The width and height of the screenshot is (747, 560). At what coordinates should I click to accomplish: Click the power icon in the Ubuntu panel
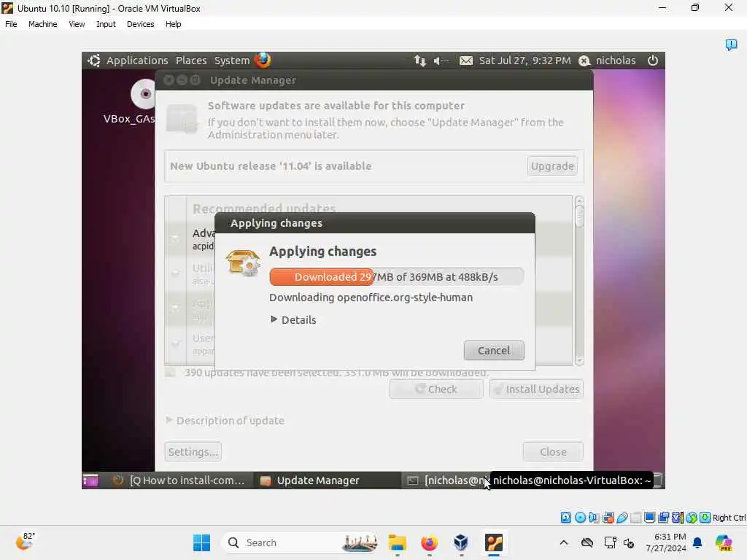[653, 61]
